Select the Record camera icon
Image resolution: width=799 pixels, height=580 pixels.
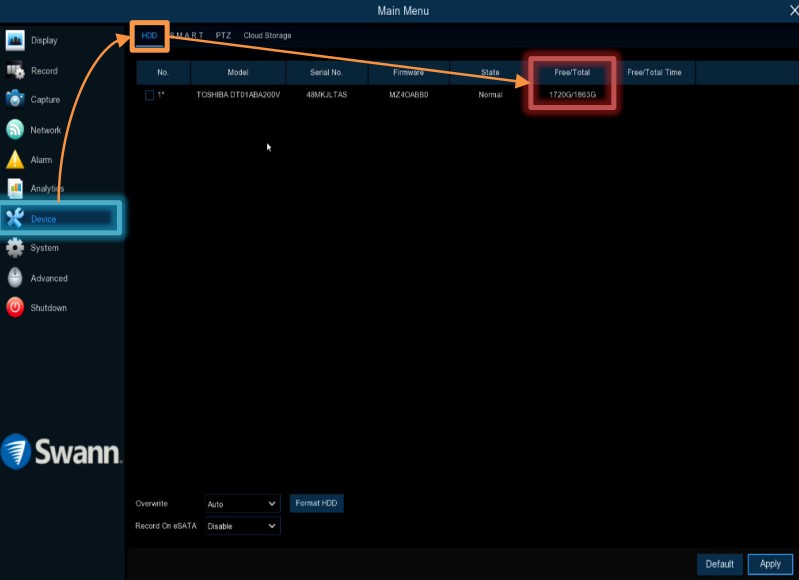[x=15, y=71]
